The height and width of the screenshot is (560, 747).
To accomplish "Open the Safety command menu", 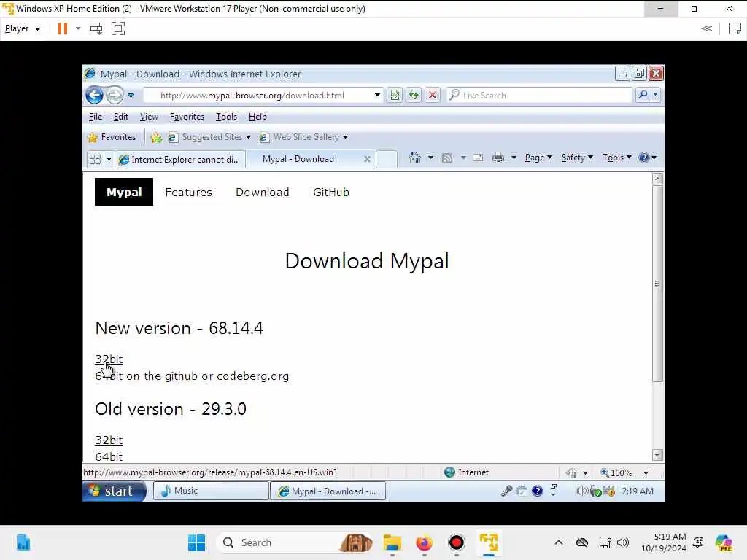I will (577, 157).
